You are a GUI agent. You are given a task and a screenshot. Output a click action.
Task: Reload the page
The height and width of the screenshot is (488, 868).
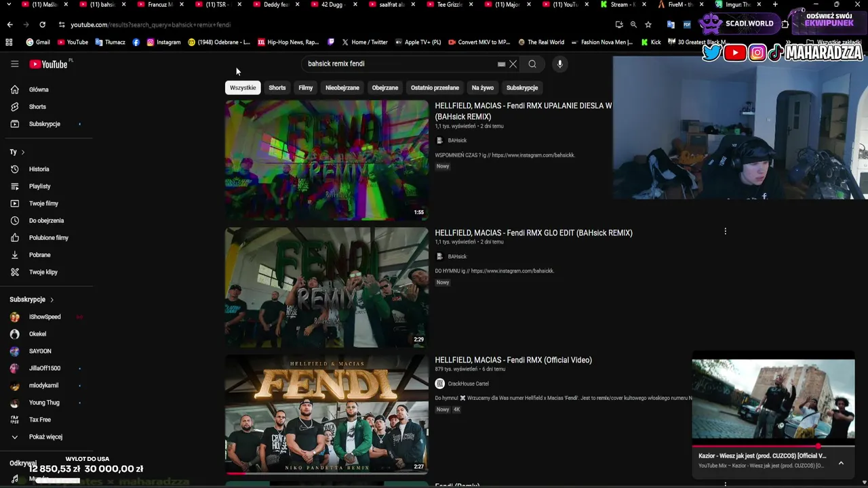point(42,24)
